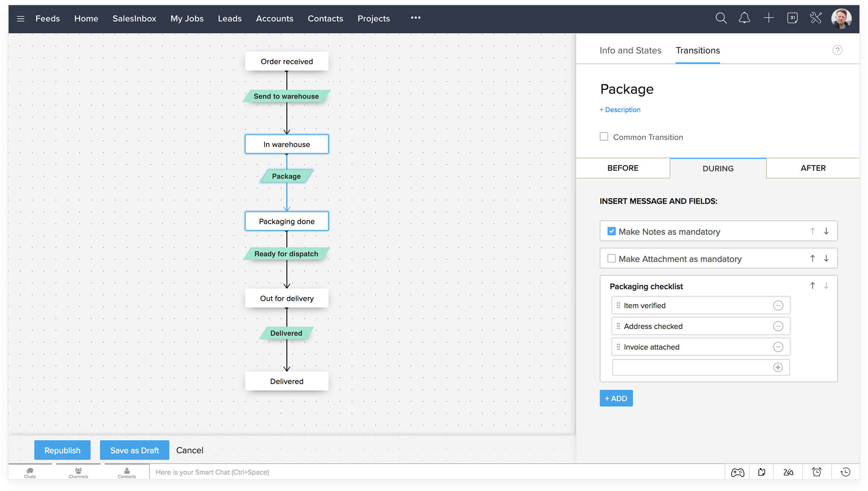Open the Accounts module
The width and height of the screenshot is (868, 491).
tap(275, 18)
